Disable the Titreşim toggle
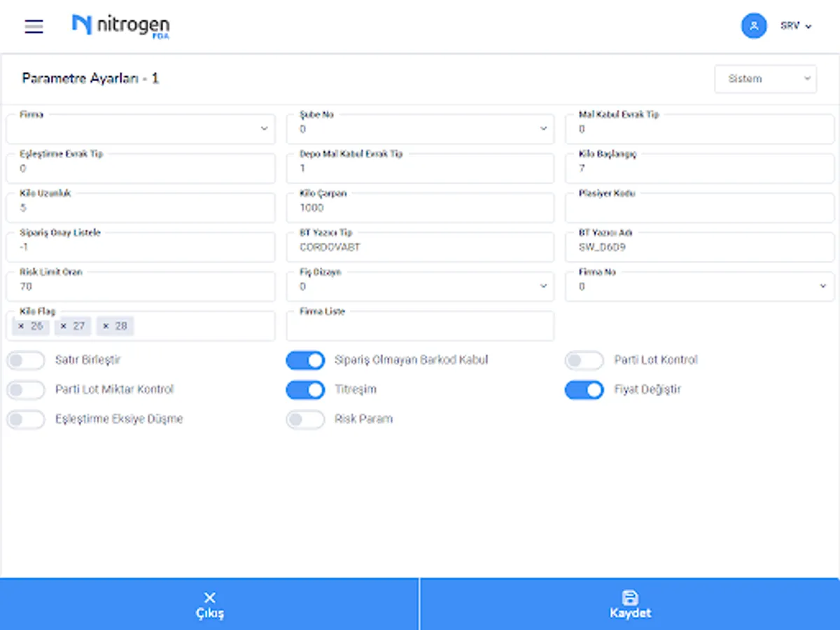 point(305,389)
